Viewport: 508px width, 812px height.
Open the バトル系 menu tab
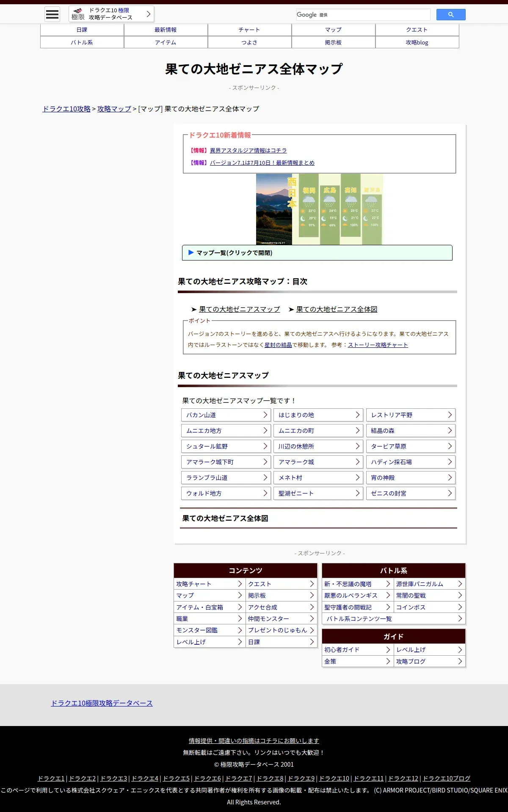[82, 42]
